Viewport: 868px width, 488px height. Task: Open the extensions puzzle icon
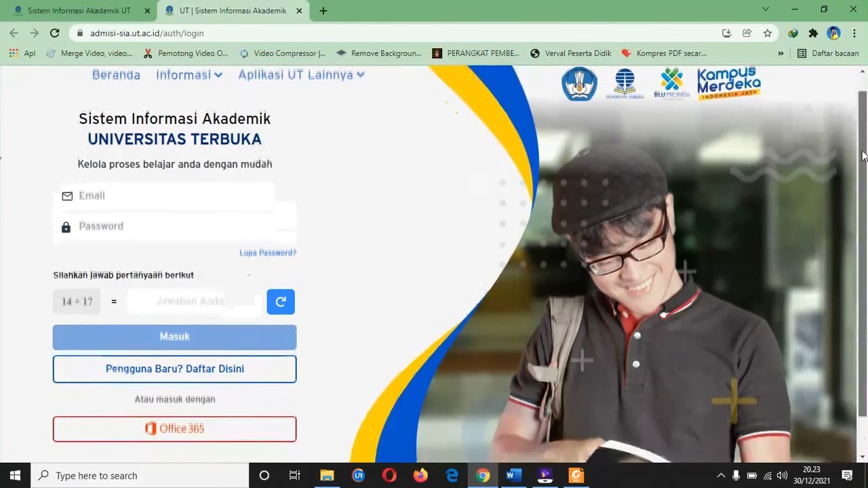click(813, 33)
